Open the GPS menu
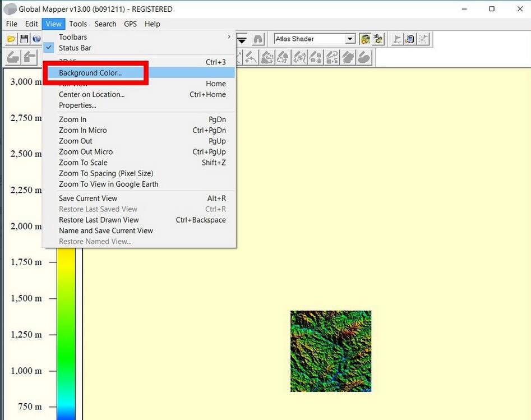Screen dimensions: 531x420 coord(130,24)
